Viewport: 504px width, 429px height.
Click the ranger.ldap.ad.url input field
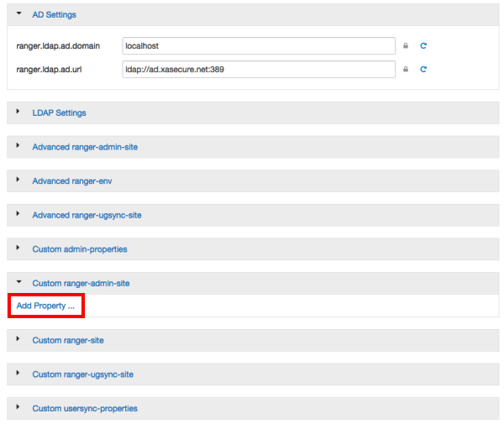point(258,70)
